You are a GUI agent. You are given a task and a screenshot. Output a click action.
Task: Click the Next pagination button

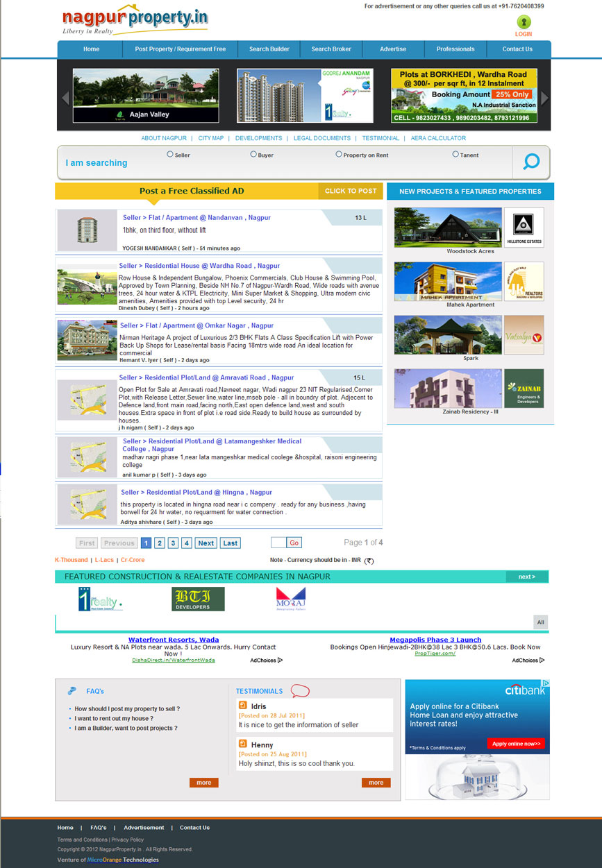206,543
